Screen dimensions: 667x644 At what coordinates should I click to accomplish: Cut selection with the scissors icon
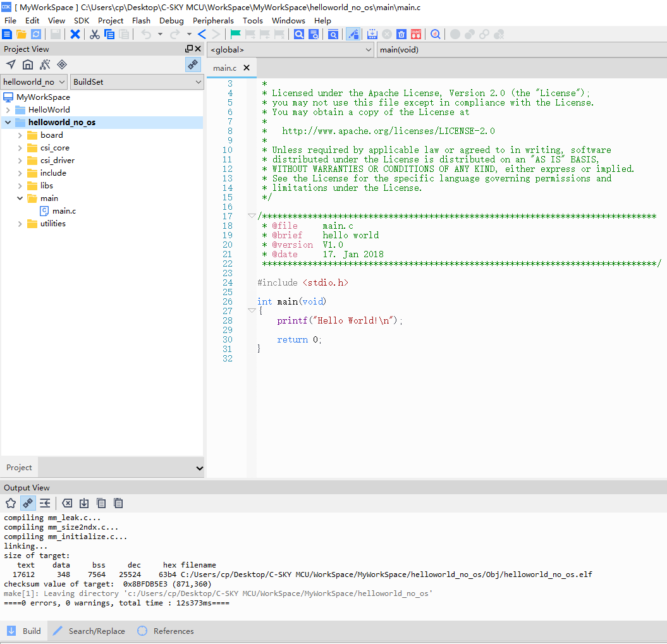click(x=94, y=35)
